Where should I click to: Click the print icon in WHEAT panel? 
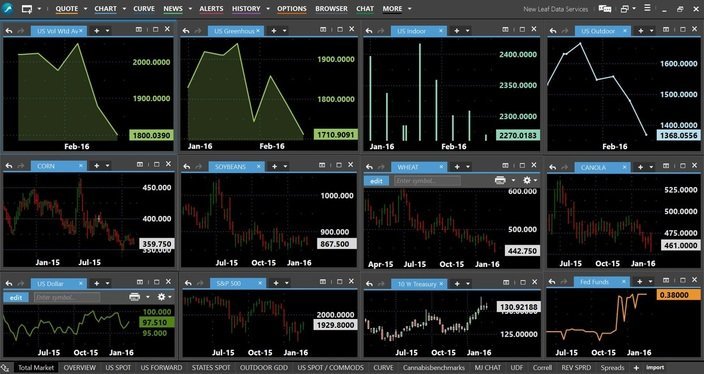click(x=500, y=180)
